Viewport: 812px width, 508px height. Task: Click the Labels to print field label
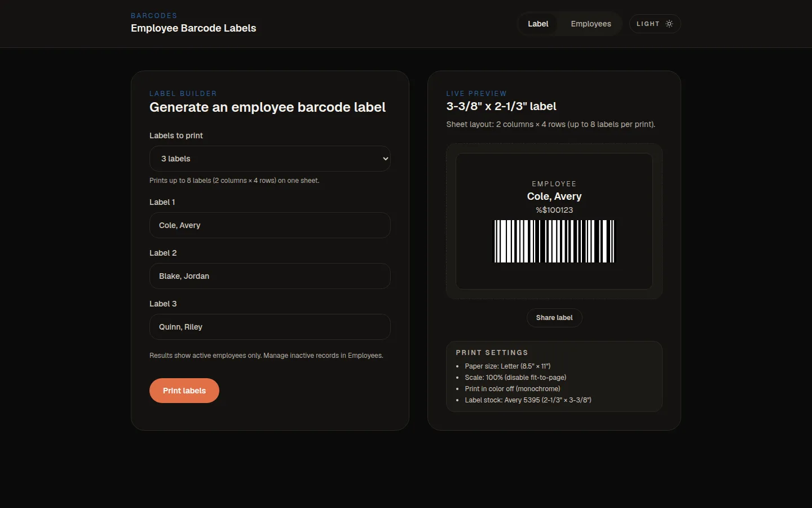pyautogui.click(x=176, y=135)
